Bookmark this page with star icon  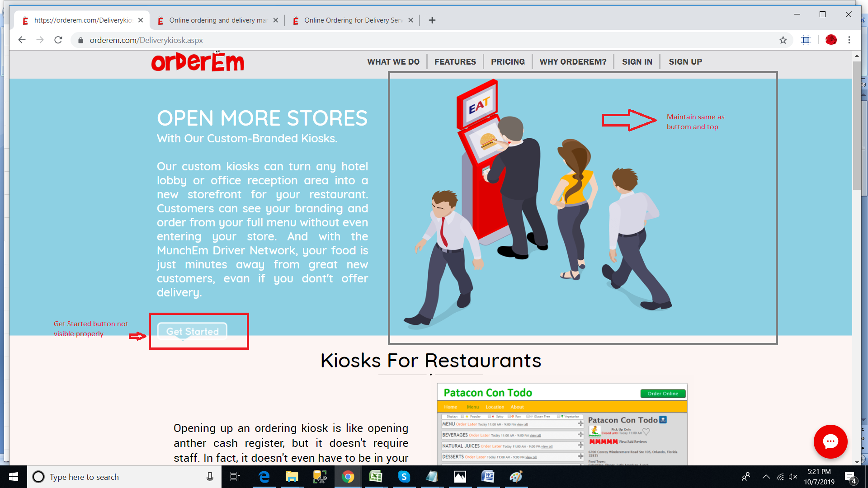pos(783,40)
